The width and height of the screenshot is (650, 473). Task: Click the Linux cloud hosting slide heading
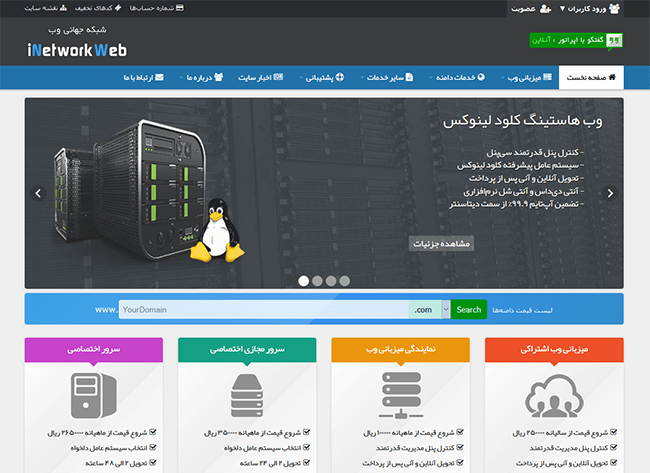tap(522, 121)
